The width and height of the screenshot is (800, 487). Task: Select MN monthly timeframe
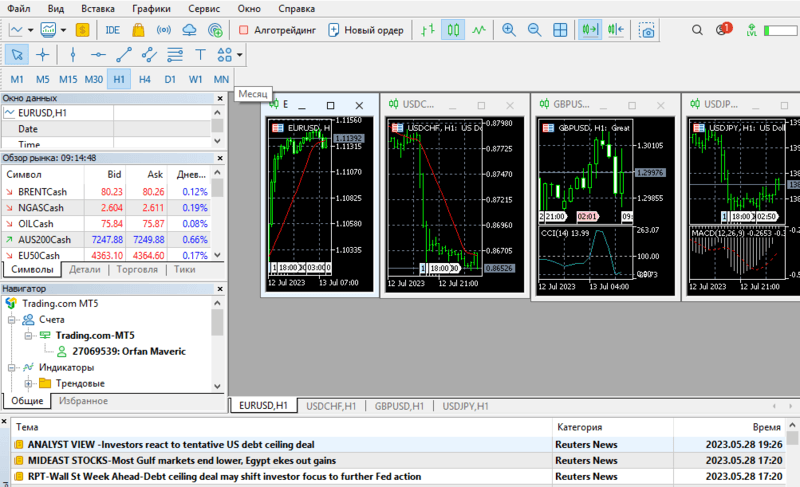click(221, 80)
